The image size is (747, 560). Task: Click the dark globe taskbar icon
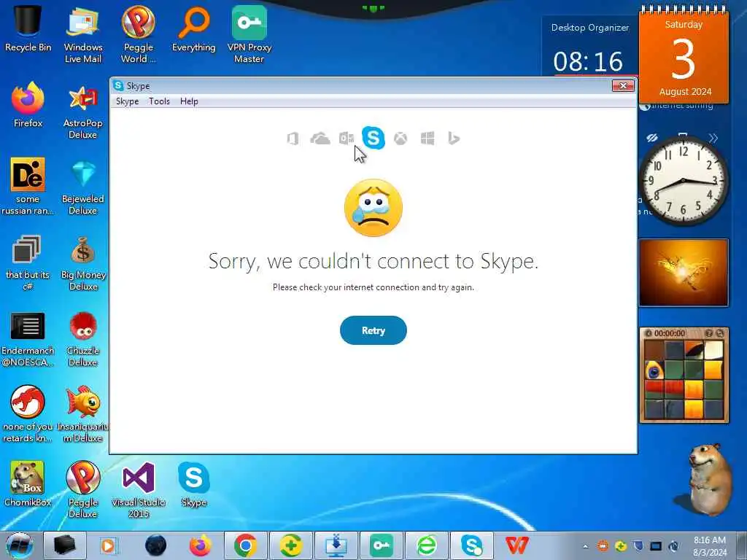tap(155, 545)
